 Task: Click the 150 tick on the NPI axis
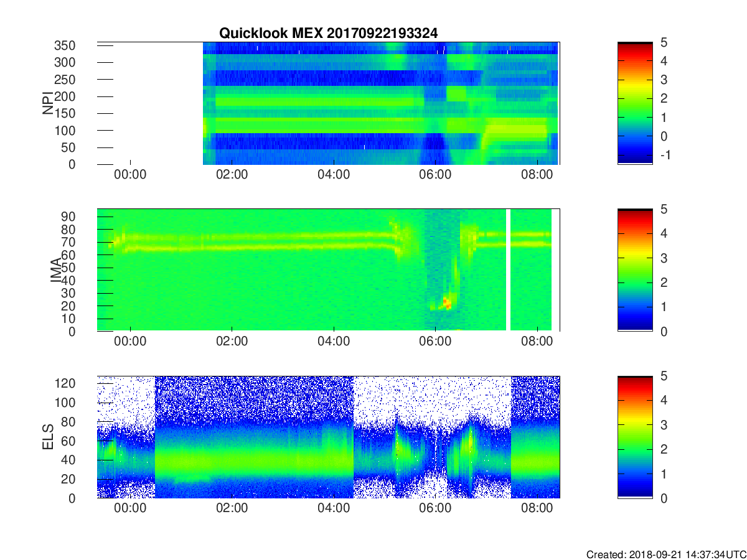pos(64,113)
